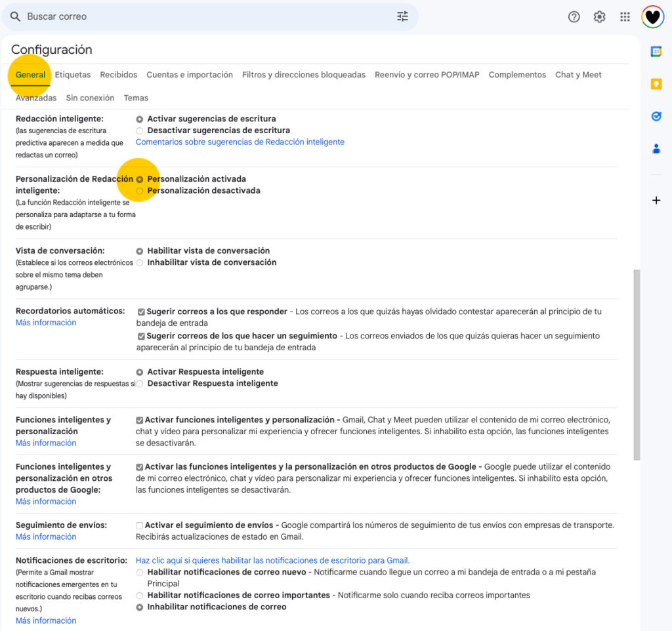Toggle Activar funciones inteligentes y personalización
The height and width of the screenshot is (631, 672).
click(139, 420)
